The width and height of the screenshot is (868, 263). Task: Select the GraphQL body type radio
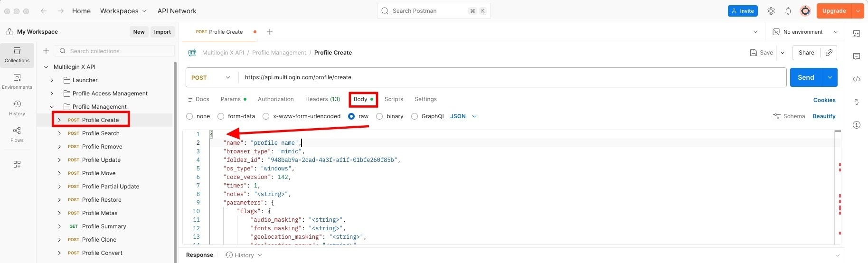coord(415,116)
